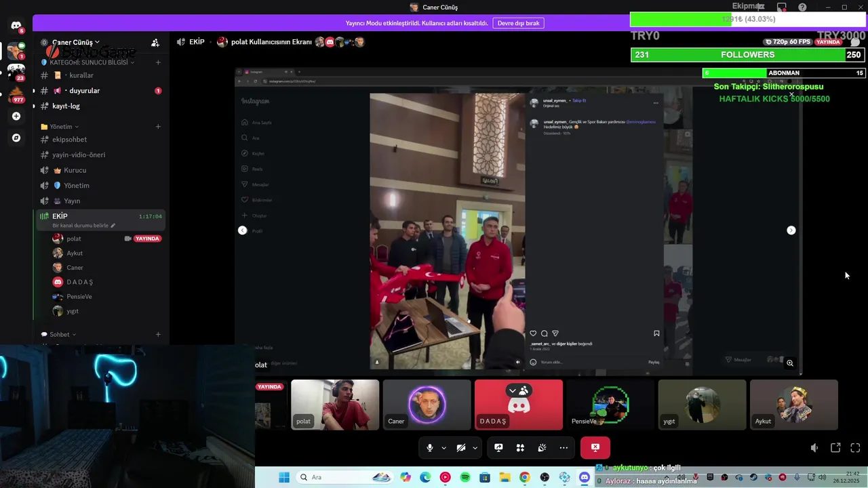Create channel in Sohbet category

pos(158,334)
